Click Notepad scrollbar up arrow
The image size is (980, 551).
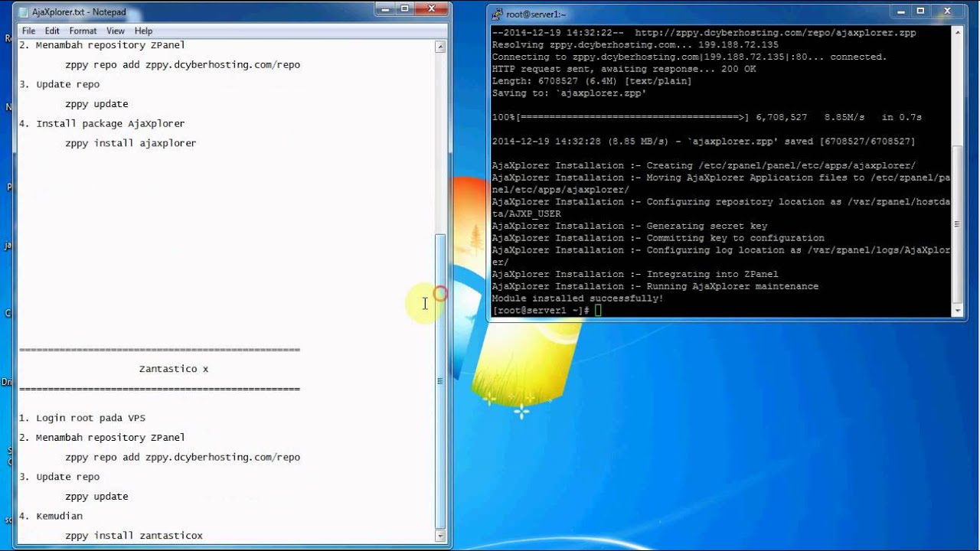[440, 47]
